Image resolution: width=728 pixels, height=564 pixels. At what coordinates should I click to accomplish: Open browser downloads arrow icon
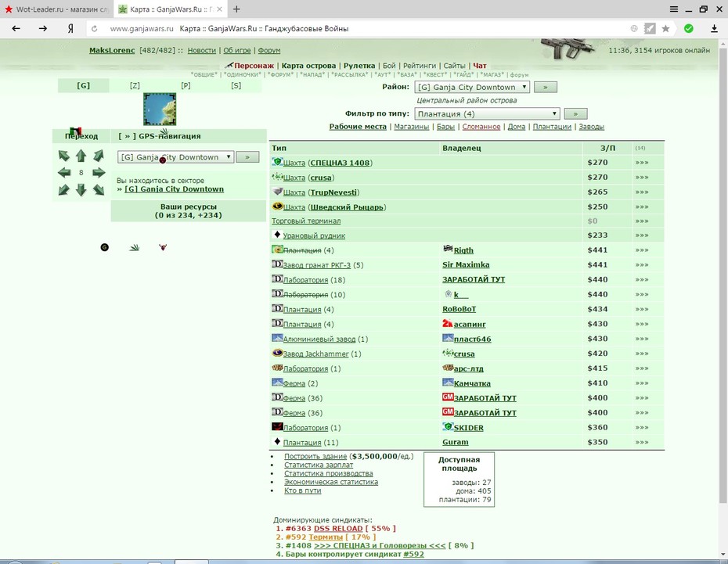point(714,29)
